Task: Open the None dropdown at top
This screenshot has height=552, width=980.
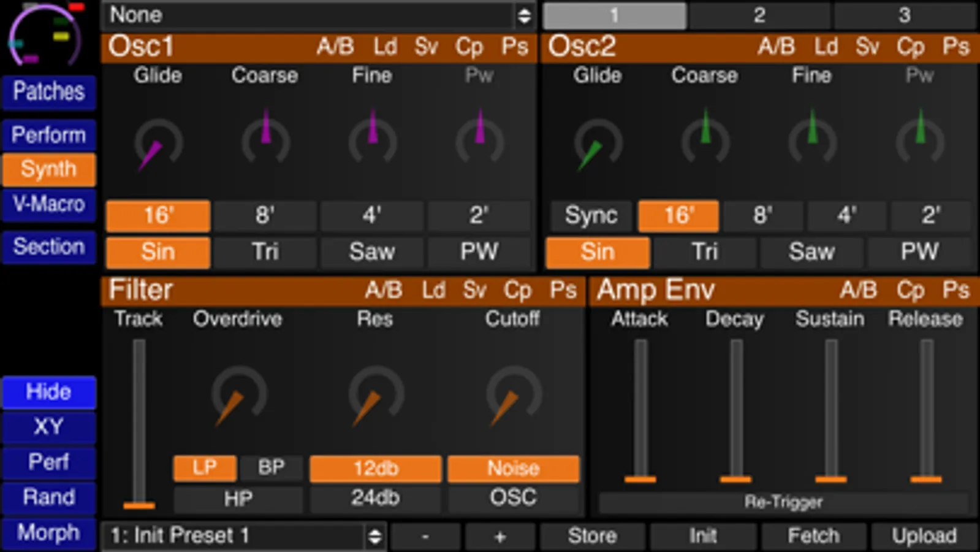Action: click(x=319, y=15)
